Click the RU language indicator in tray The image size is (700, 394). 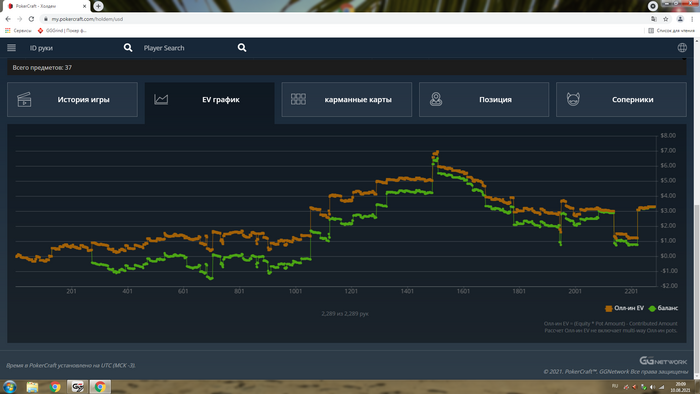coord(615,386)
